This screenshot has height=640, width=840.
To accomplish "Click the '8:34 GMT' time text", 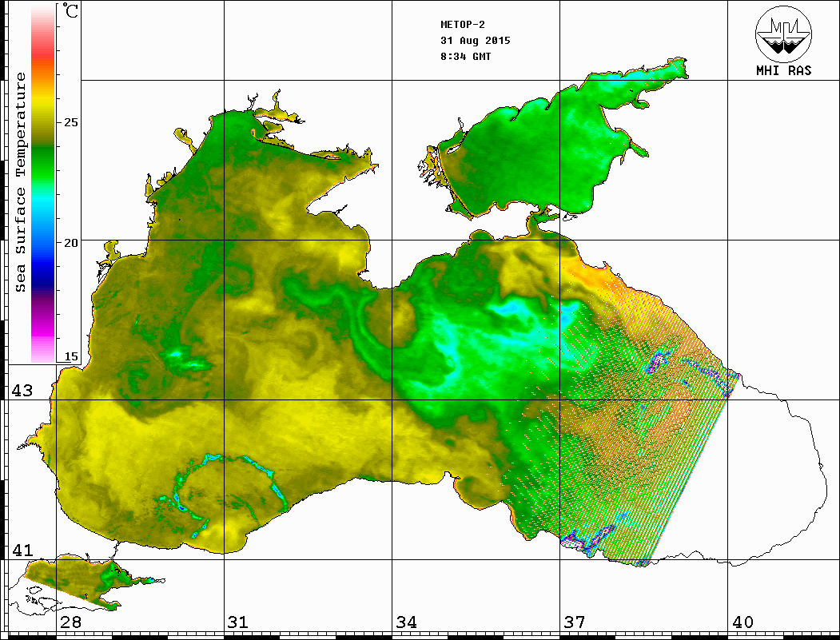I will (x=465, y=57).
